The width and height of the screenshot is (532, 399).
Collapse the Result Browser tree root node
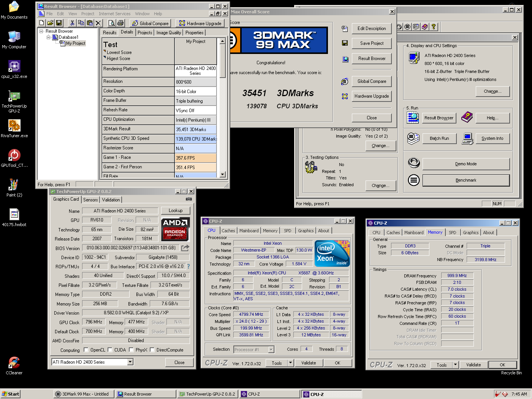click(41, 31)
